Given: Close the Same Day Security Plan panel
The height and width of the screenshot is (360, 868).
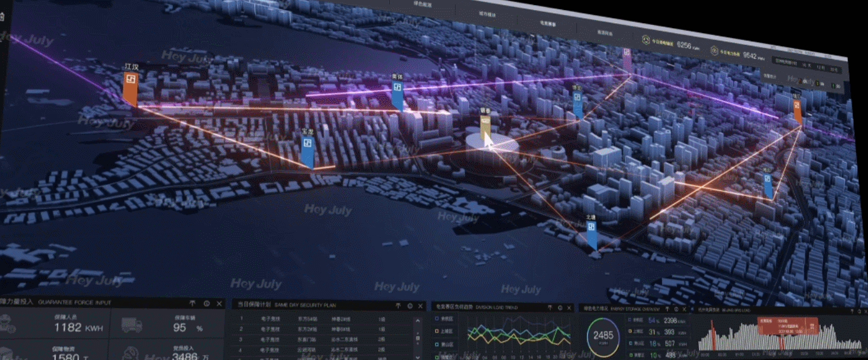Looking at the screenshot, I should coord(421,306).
